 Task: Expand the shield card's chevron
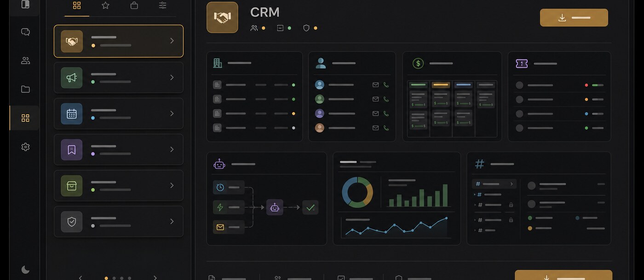(172, 222)
